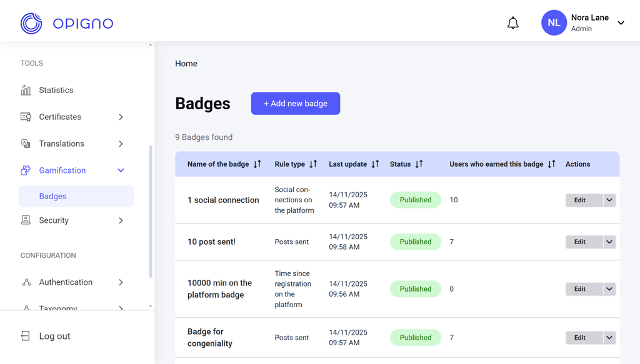Select Badges submenu item
This screenshot has height=364, width=640.
[x=76, y=196]
